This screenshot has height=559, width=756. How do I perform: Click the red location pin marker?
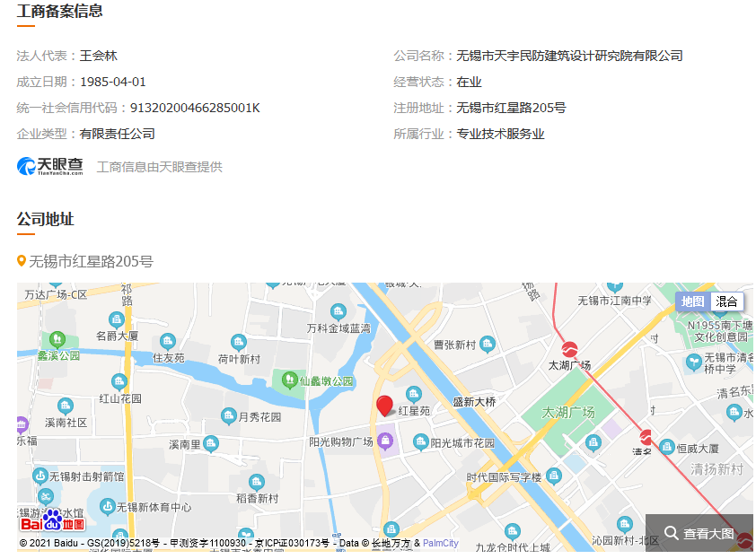pos(384,406)
